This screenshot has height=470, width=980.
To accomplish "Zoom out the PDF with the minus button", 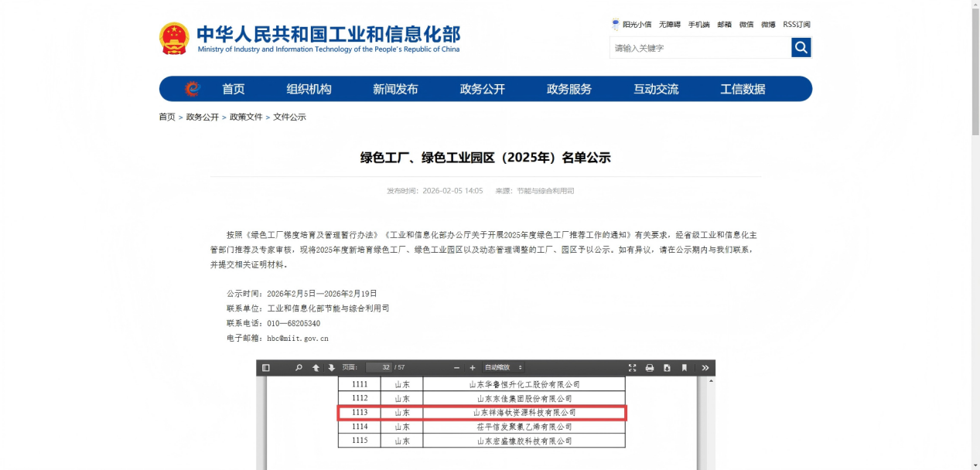I will (x=456, y=368).
